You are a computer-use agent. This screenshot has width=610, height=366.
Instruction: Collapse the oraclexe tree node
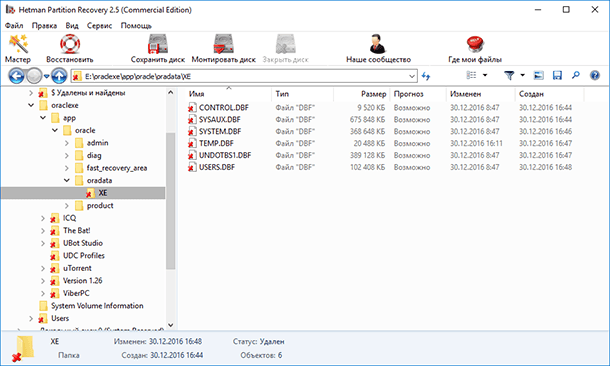coord(31,105)
